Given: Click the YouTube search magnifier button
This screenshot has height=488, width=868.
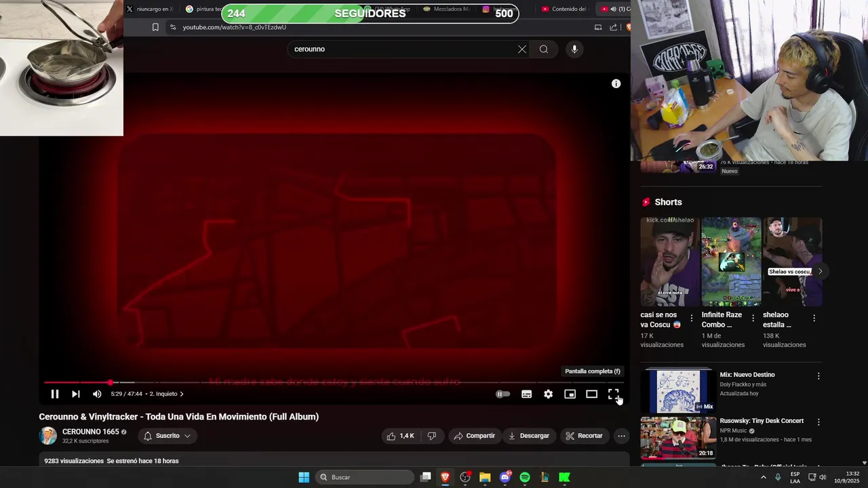Looking at the screenshot, I should [544, 49].
